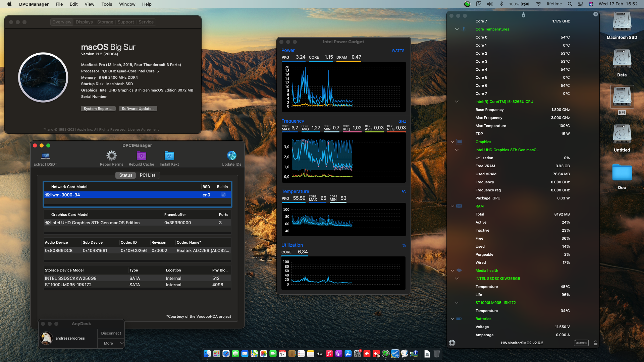This screenshot has height=362, width=644.
Task: Collapse ST1000LM035-1RK172 disk group
Action: tap(457, 303)
